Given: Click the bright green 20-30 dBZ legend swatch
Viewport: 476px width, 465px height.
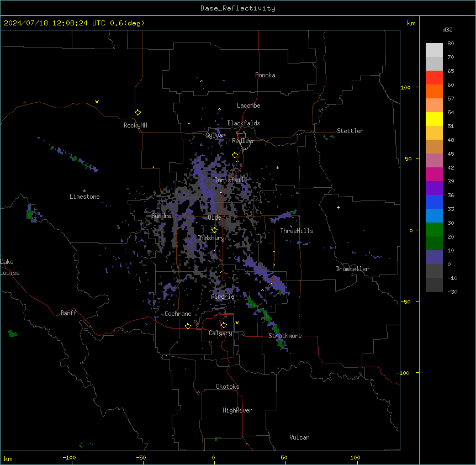Looking at the screenshot, I should [434, 230].
